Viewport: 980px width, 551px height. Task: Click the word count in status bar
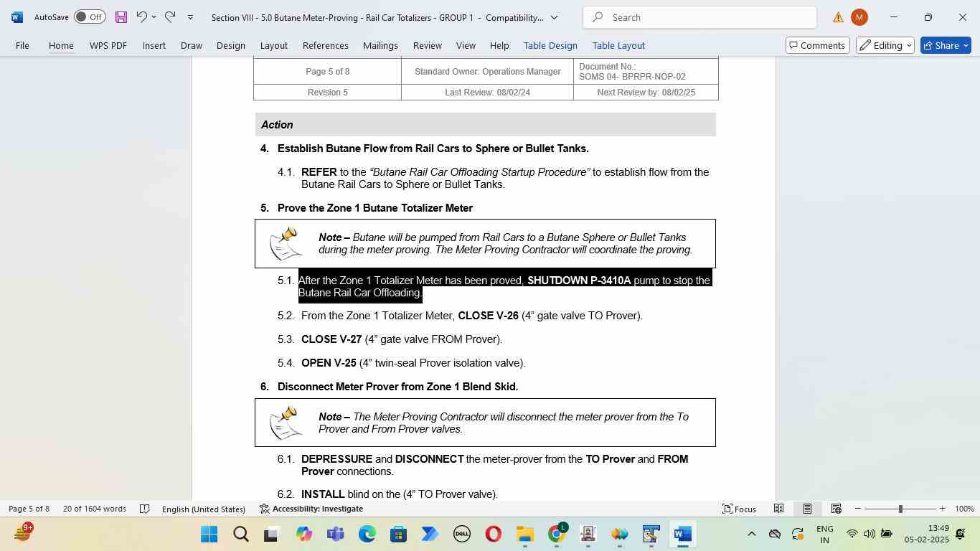(95, 509)
